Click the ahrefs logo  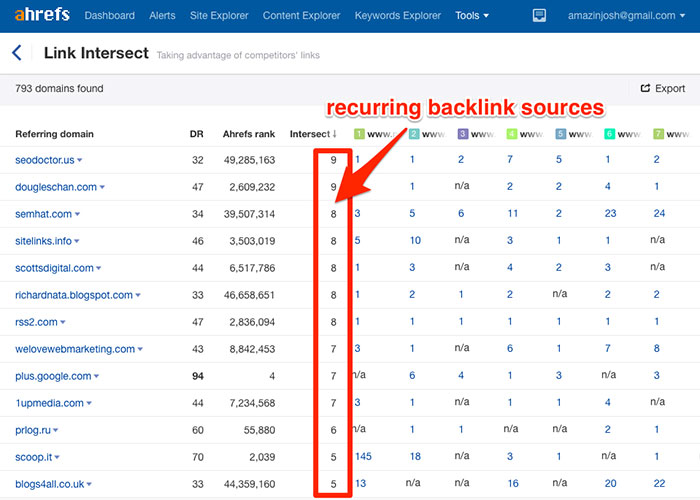pos(42,14)
